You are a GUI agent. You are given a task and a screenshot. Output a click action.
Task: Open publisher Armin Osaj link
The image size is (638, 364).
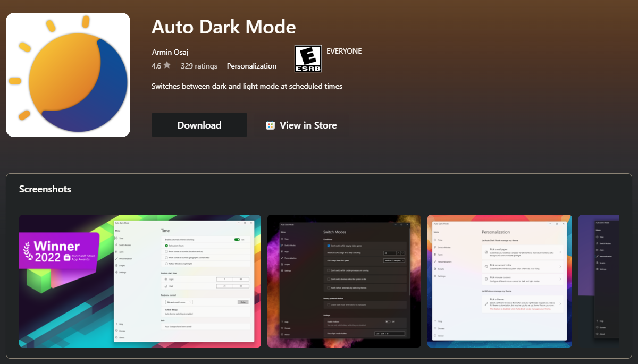pos(170,52)
